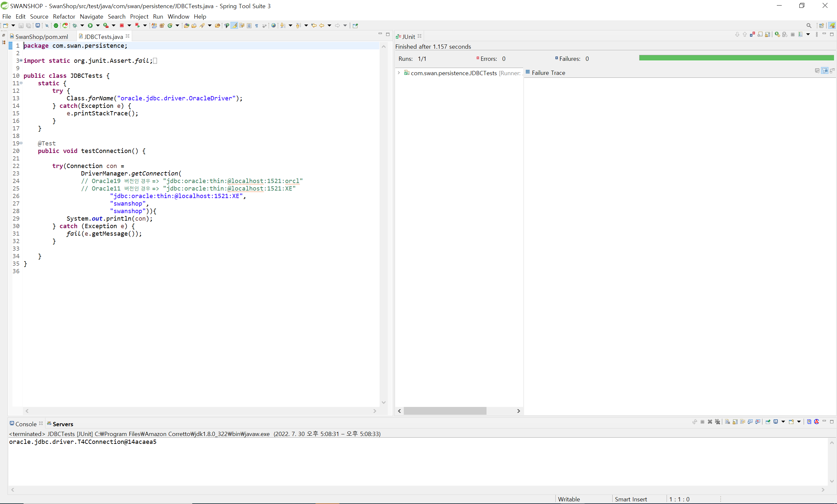Screen dimensions: 837x504
Task: Click the green Run button in toolbar
Action: point(90,25)
